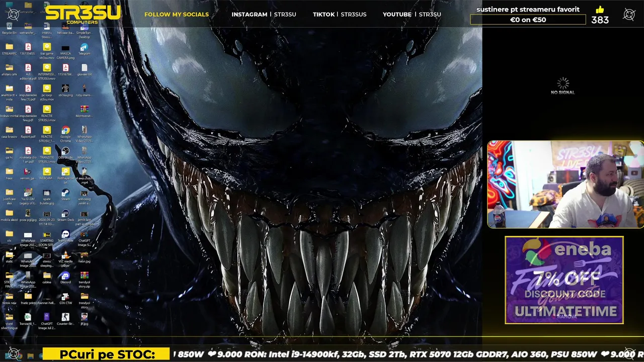Select the STREAMPC folder on the desktop
The width and height of the screenshot is (644, 362).
tap(9, 49)
